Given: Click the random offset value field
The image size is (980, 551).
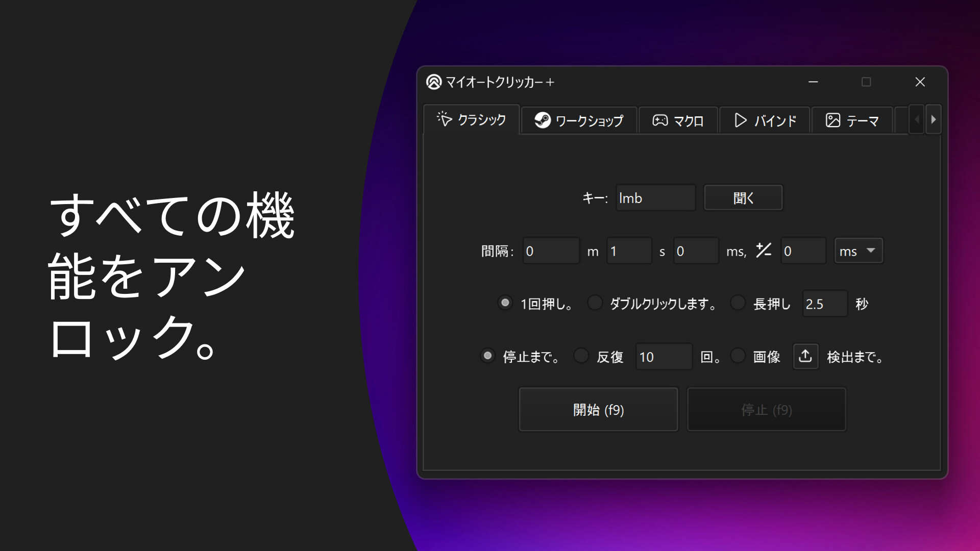Looking at the screenshot, I should 803,251.
